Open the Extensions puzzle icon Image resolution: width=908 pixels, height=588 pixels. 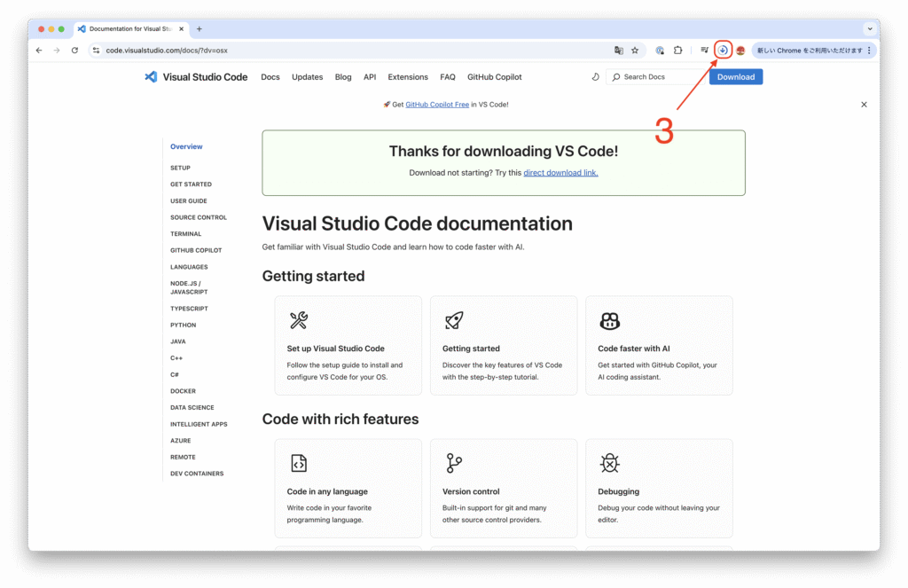pos(678,51)
